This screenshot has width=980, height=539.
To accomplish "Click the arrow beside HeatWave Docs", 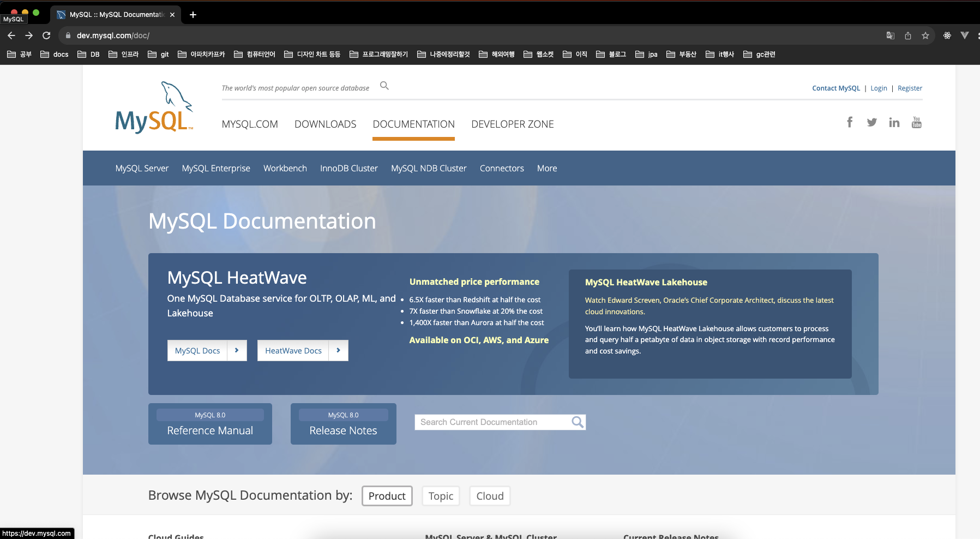I will tap(339, 350).
